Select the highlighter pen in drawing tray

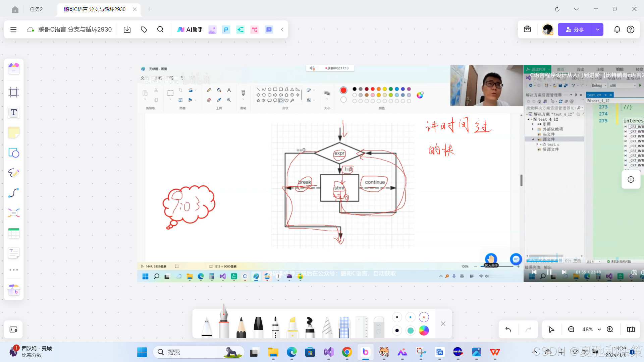click(292, 327)
